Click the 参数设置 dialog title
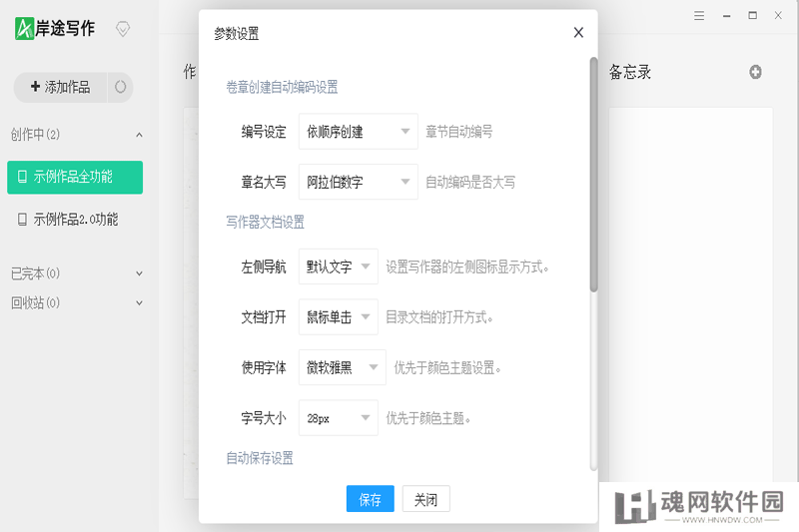This screenshot has height=532, width=799. coord(237,34)
